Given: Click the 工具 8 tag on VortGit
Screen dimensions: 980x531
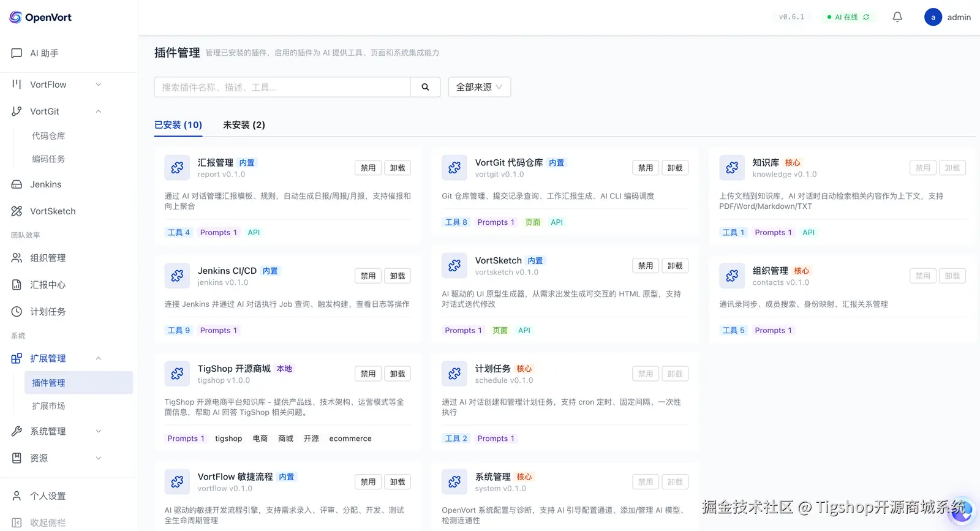Looking at the screenshot, I should tap(456, 222).
